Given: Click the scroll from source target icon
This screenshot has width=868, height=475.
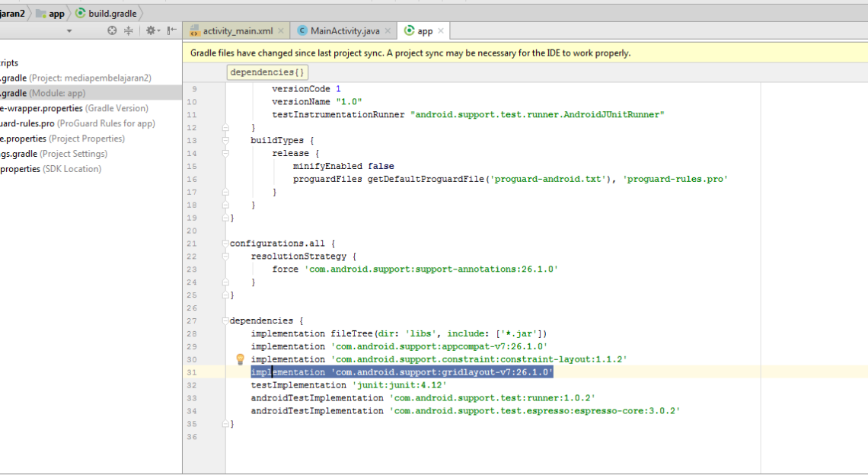Looking at the screenshot, I should click(112, 30).
